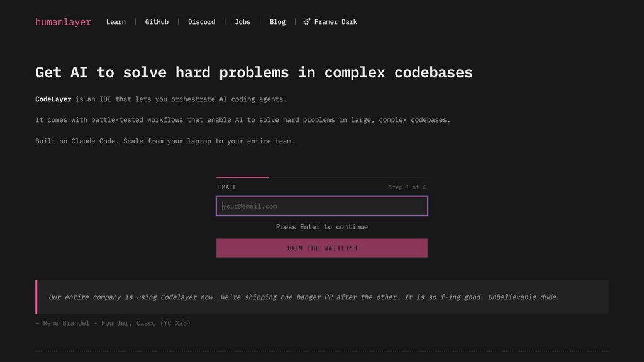Click the Press Enter to continue hint

(x=322, y=227)
